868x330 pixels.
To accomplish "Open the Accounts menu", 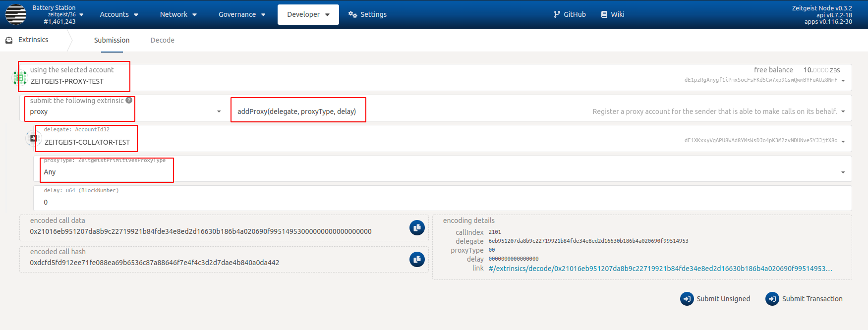I will coord(119,14).
